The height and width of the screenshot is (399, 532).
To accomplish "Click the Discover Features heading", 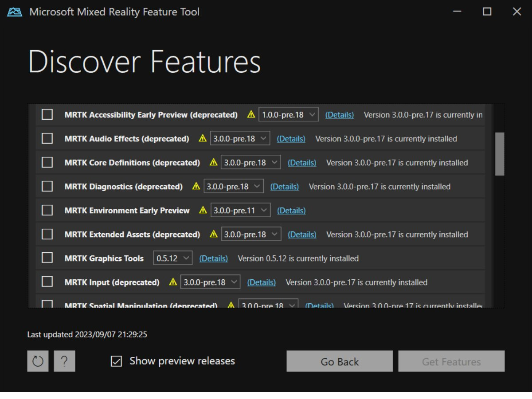I will tap(145, 62).
